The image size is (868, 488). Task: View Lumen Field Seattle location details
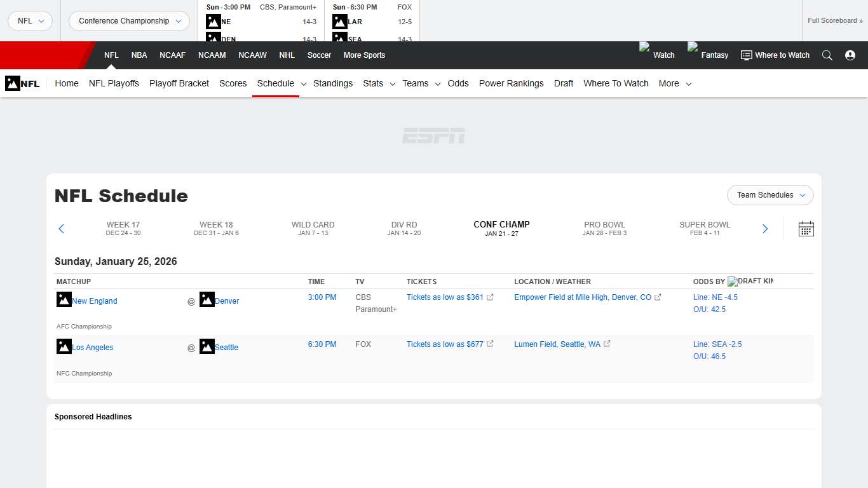click(557, 344)
